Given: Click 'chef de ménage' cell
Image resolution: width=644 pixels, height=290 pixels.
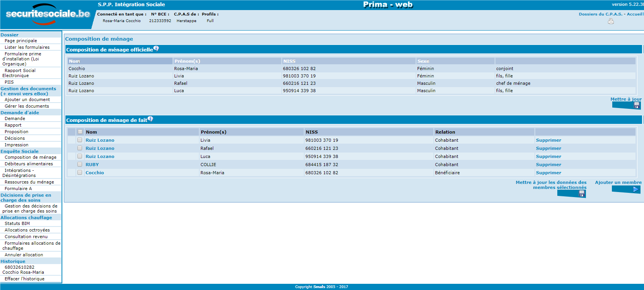Looking at the screenshot, I should coord(513,83).
